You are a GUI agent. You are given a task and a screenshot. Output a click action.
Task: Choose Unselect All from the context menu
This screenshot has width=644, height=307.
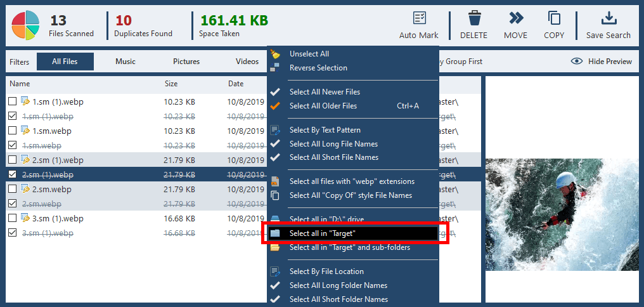click(309, 54)
